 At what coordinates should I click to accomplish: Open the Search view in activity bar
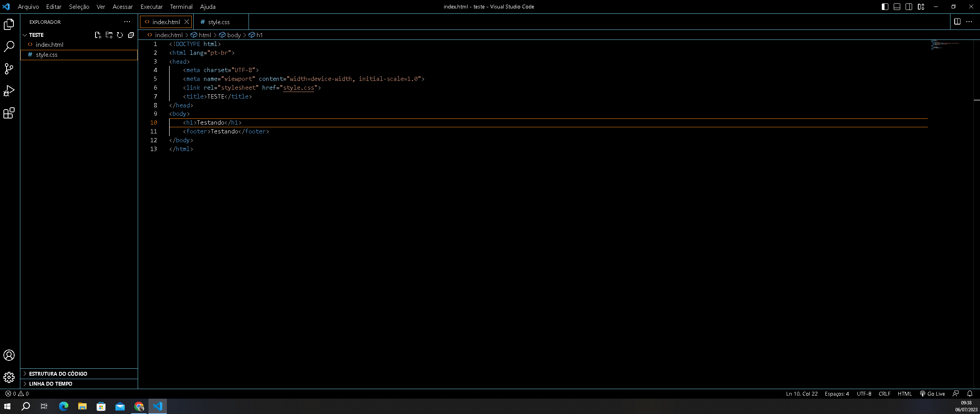pos(9,46)
